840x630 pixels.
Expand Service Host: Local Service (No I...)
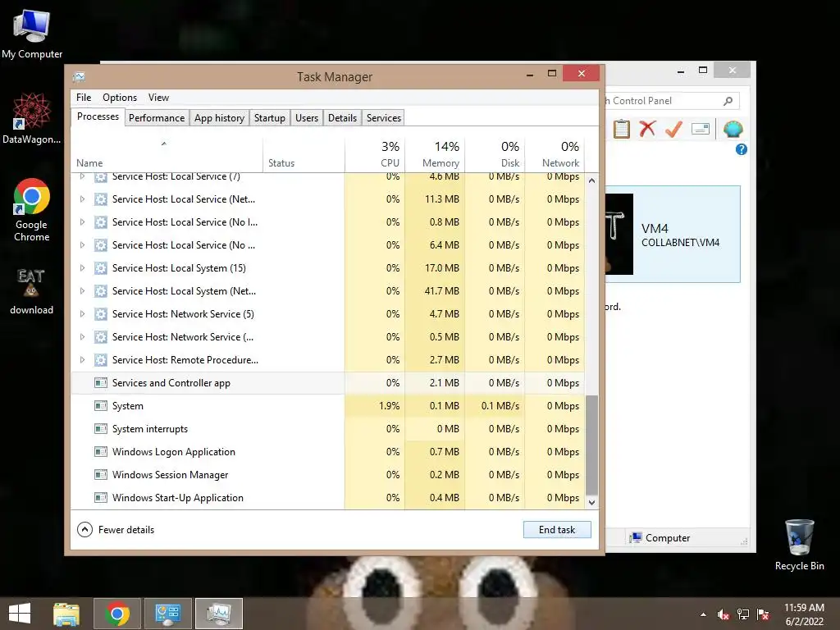point(82,221)
